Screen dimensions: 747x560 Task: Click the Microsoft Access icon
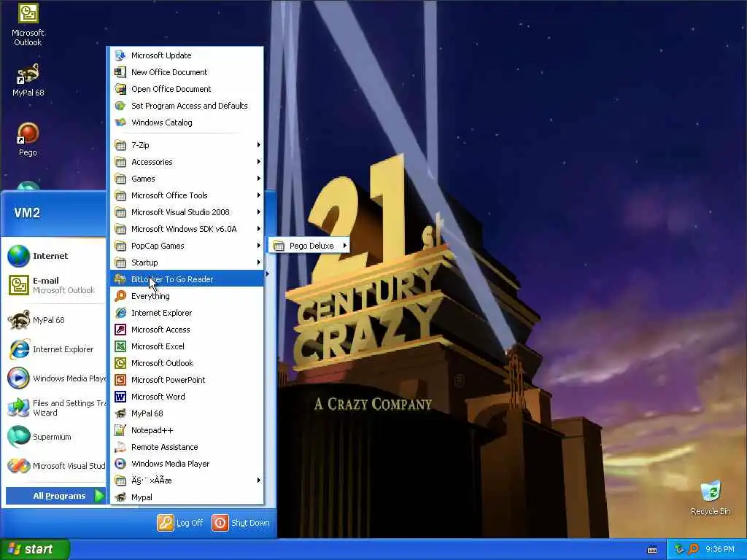click(x=120, y=330)
